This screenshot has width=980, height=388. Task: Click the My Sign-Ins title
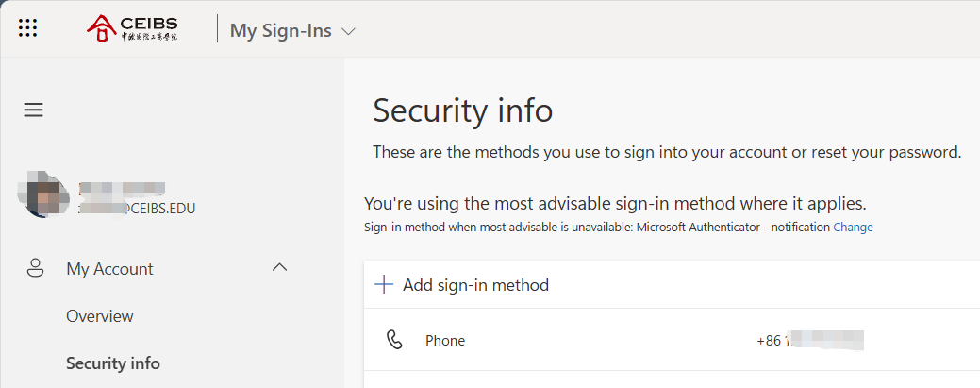click(x=280, y=30)
